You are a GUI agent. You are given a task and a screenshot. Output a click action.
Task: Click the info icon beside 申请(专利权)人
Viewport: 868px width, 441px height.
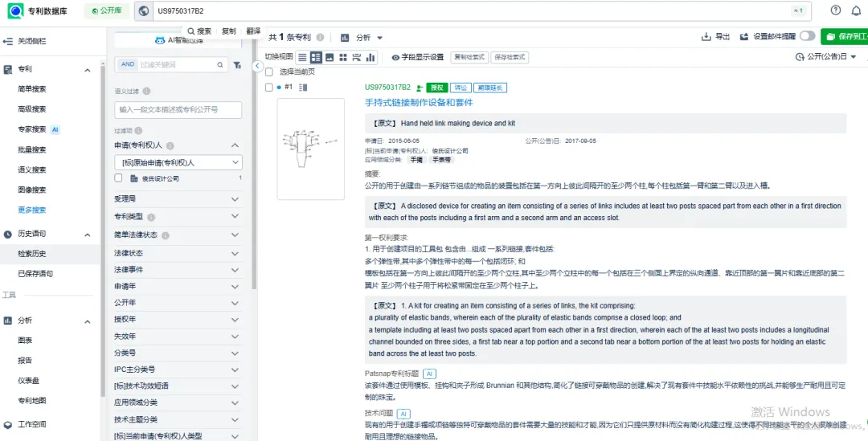tap(170, 145)
